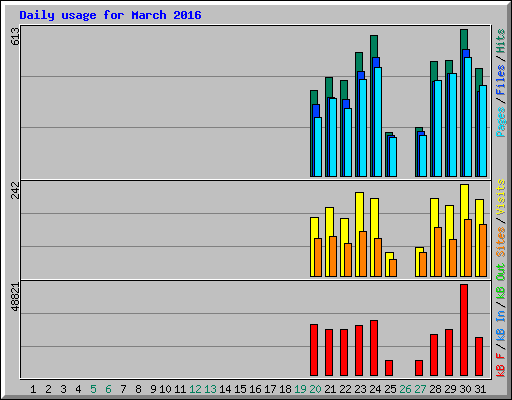Click the yellow "Visits" legend label

[500, 197]
